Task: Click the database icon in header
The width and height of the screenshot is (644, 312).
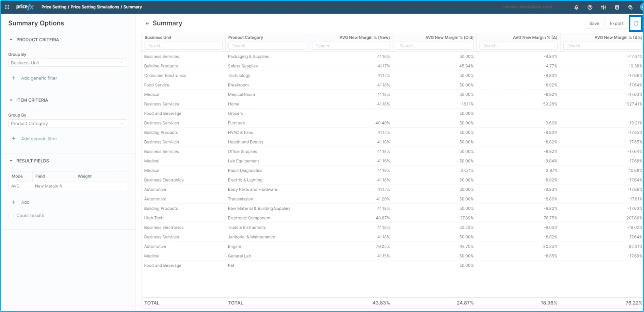Action: [x=617, y=7]
